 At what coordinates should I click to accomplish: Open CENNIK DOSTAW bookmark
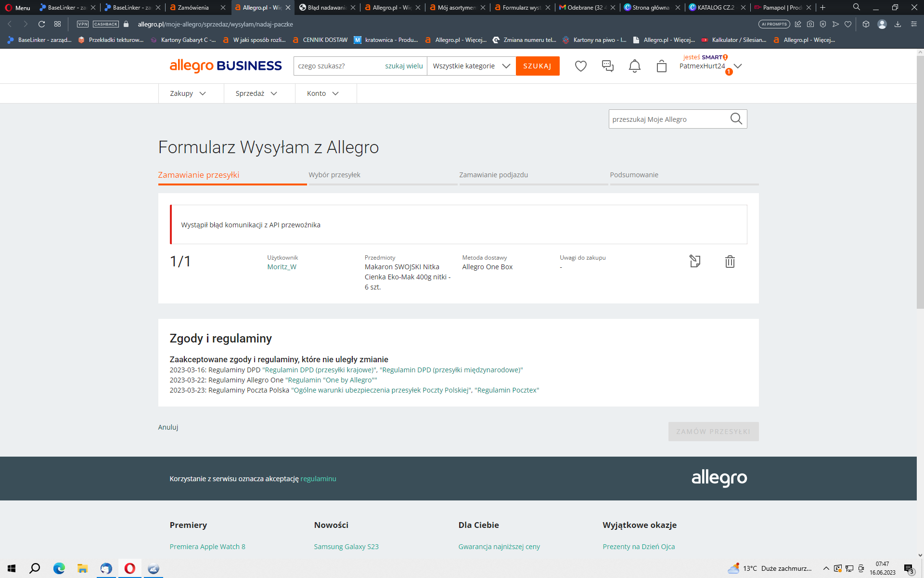click(320, 40)
